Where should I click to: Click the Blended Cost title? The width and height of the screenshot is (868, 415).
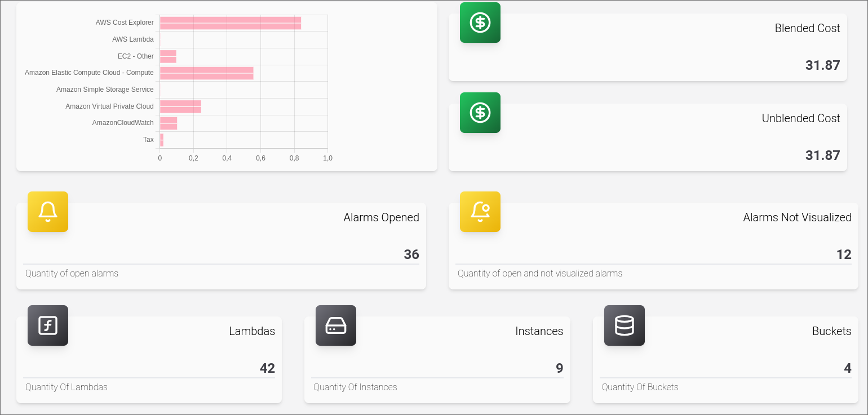pos(807,28)
